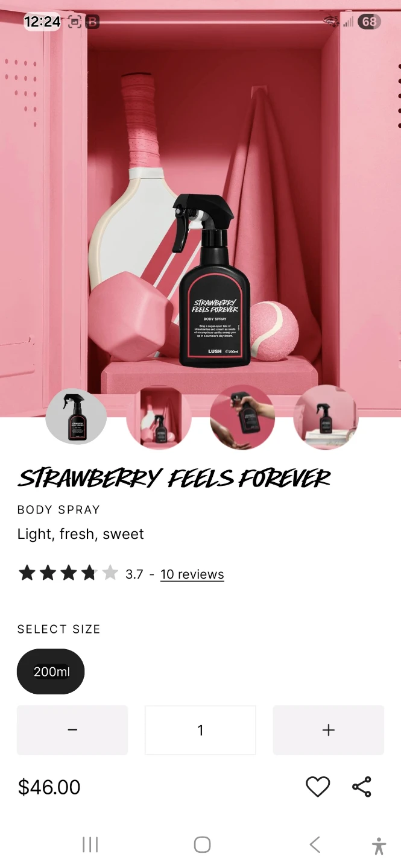
Task: Tap the $46.00 price label
Action: pos(49,787)
